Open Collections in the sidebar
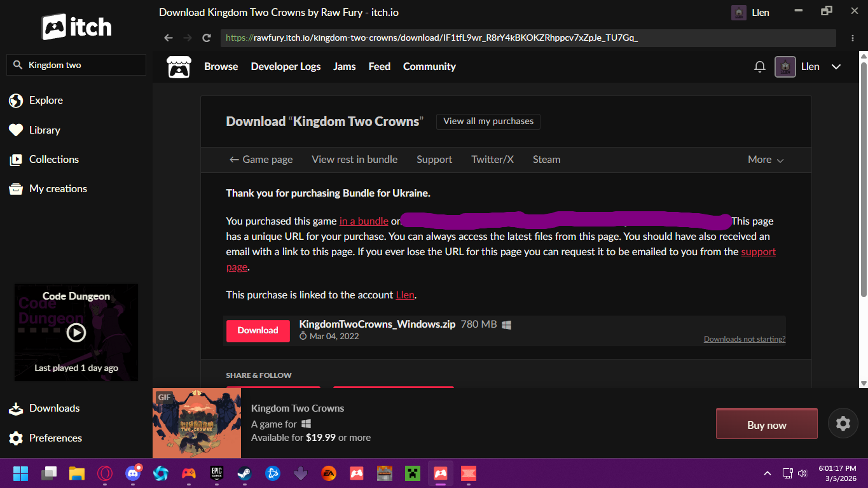 44,159
